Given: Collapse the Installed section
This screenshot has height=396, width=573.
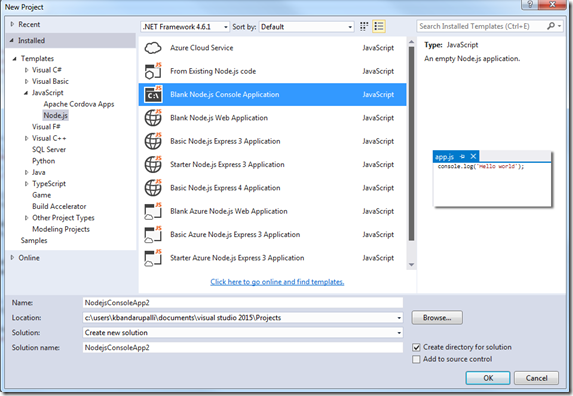Looking at the screenshot, I should (x=12, y=41).
